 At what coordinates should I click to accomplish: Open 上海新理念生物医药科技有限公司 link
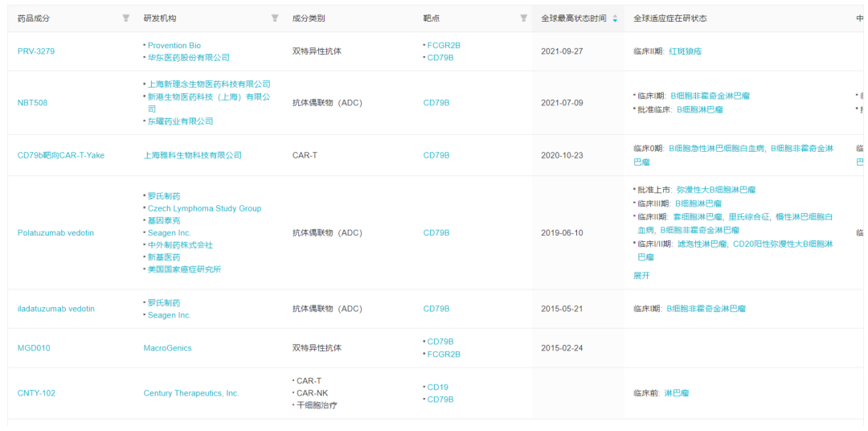pyautogui.click(x=209, y=84)
